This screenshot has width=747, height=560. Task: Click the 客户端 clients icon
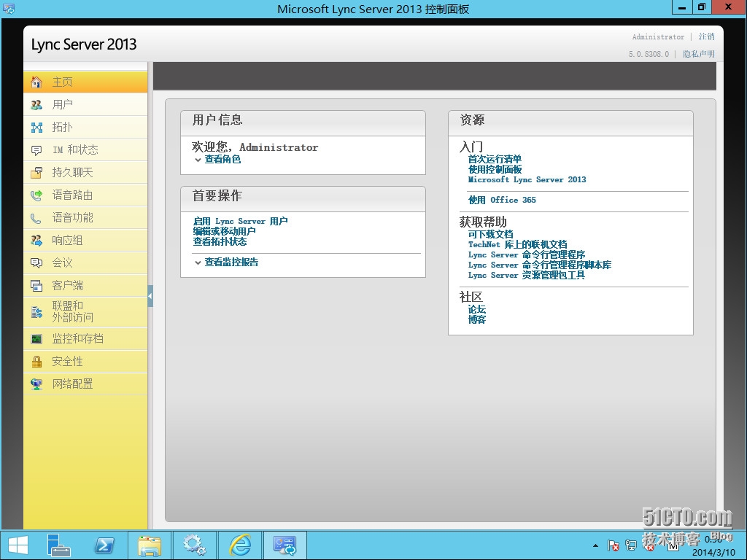(36, 286)
